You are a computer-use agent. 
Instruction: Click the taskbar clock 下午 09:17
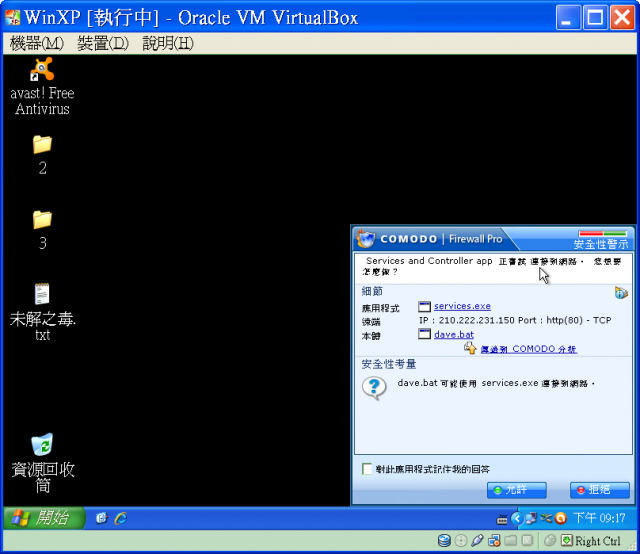pos(599,518)
